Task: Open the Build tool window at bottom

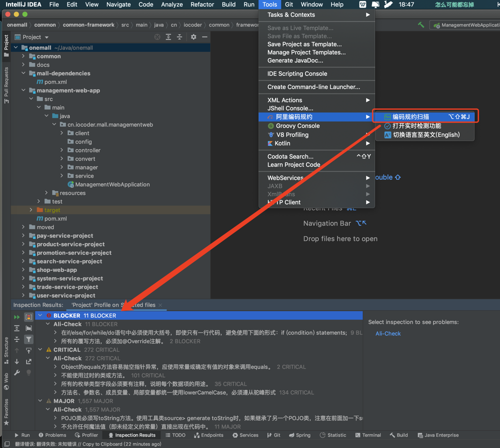Action: pos(398,435)
